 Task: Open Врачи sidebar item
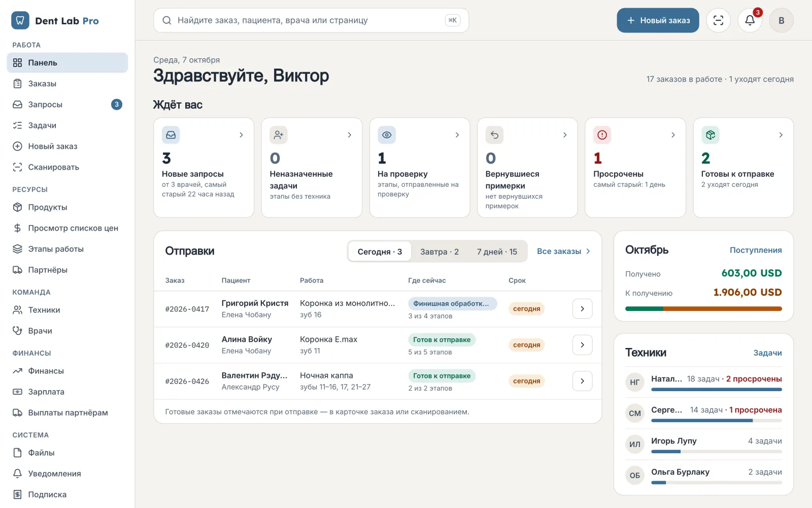point(67,331)
